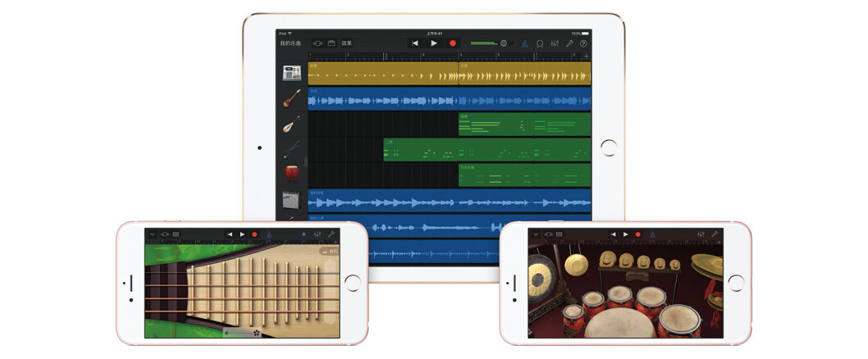Select the green Chinese drum region on iPad

pos(525,175)
